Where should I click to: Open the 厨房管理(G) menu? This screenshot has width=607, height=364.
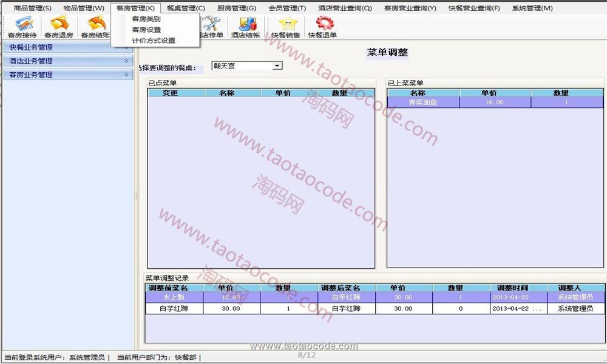[x=236, y=8]
